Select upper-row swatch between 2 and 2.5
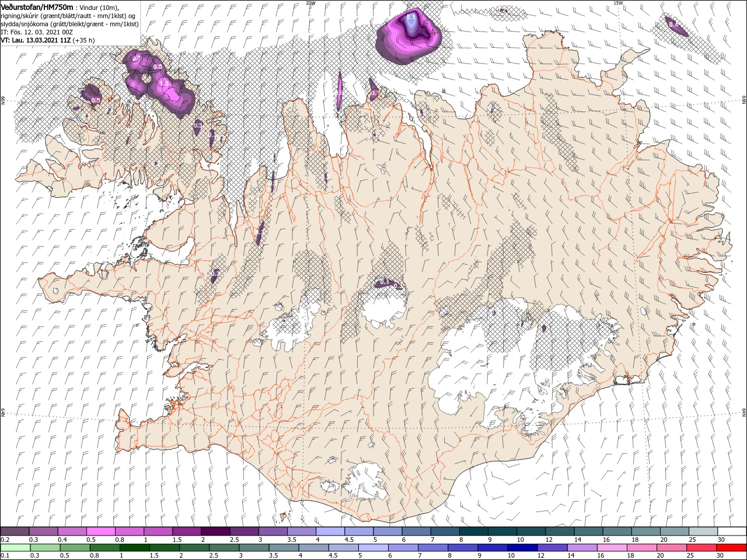 (x=215, y=531)
